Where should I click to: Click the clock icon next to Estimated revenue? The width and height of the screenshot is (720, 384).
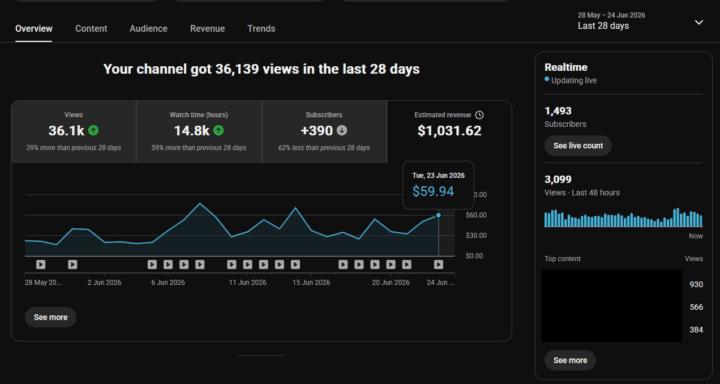(479, 115)
